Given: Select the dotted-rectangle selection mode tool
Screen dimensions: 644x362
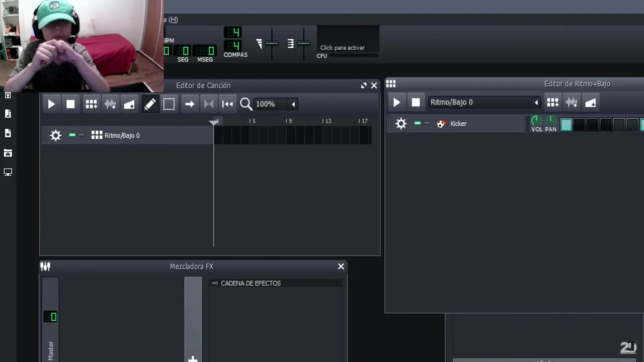Looking at the screenshot, I should 169,104.
